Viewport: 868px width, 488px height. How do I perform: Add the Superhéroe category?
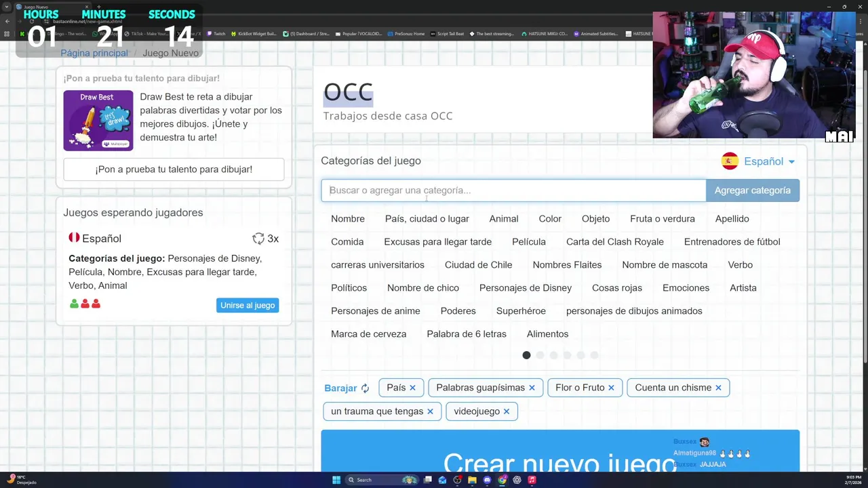521,311
